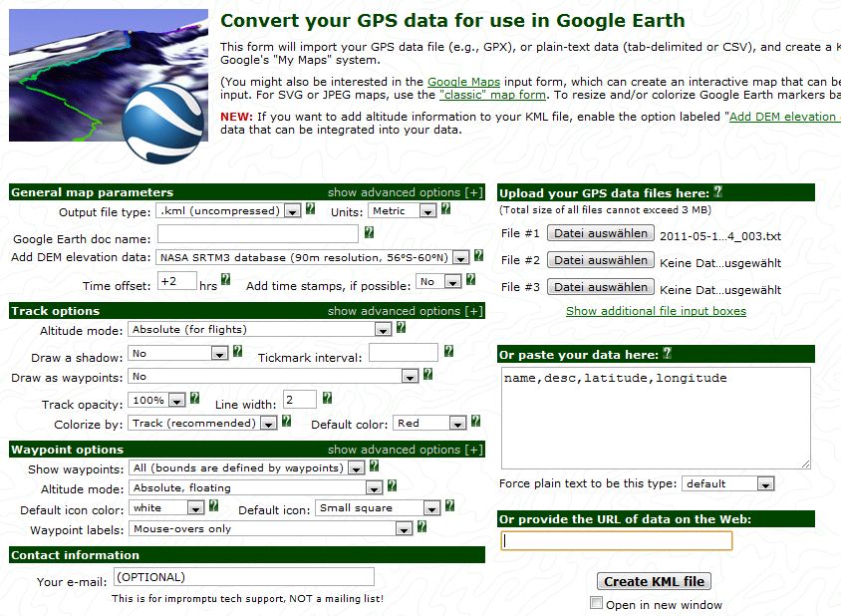Follow the Add DEM elevation link
Viewport: 841px width, 616px height.
(x=784, y=117)
